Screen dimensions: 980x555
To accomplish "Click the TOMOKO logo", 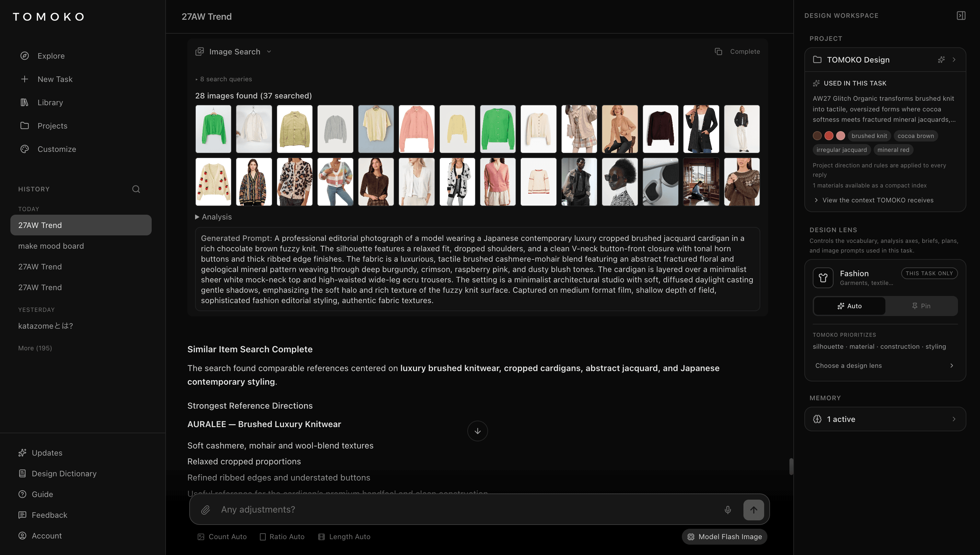I will pyautogui.click(x=48, y=17).
